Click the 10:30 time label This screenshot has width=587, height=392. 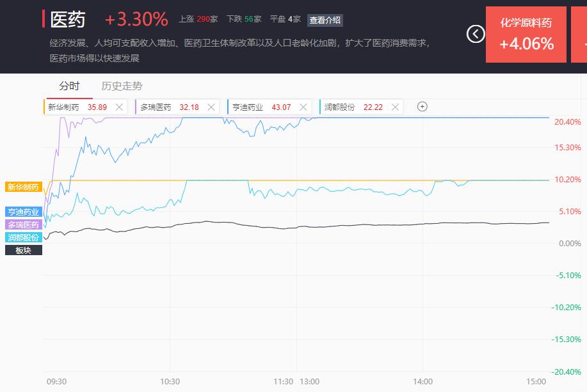pyautogui.click(x=170, y=382)
